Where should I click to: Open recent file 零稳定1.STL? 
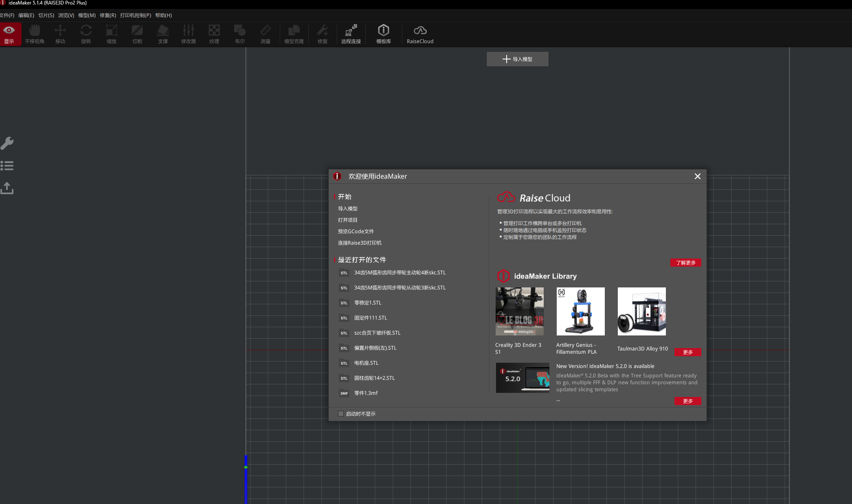367,302
